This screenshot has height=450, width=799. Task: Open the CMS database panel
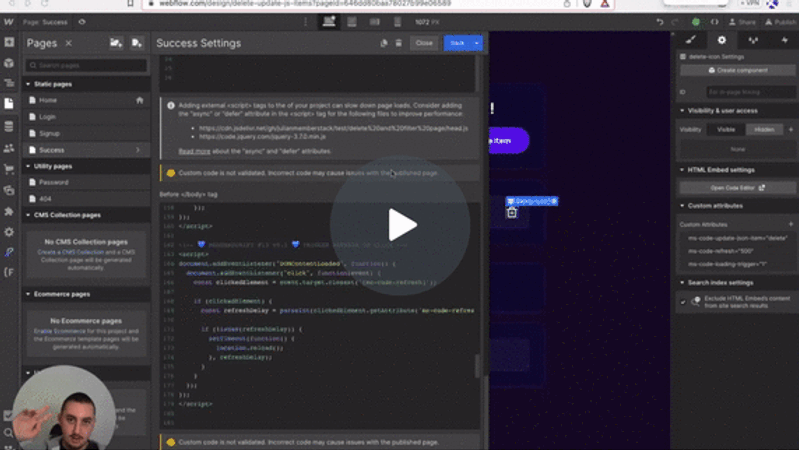(x=9, y=126)
